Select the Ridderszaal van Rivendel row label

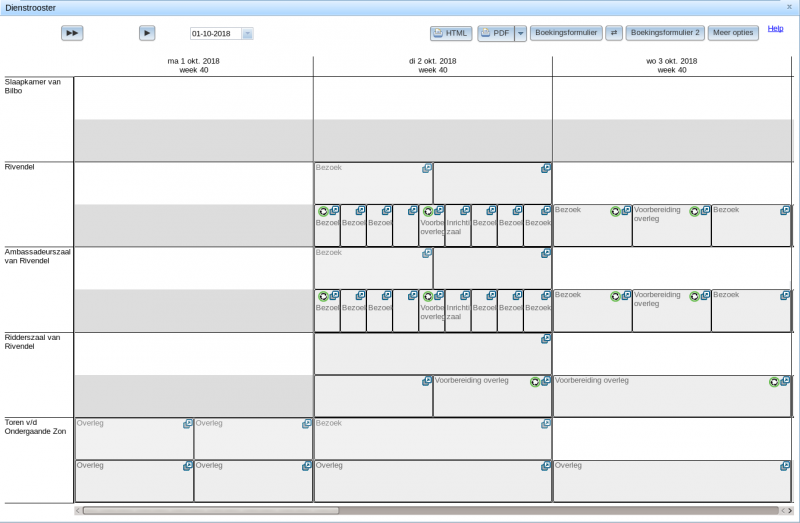pos(32,342)
